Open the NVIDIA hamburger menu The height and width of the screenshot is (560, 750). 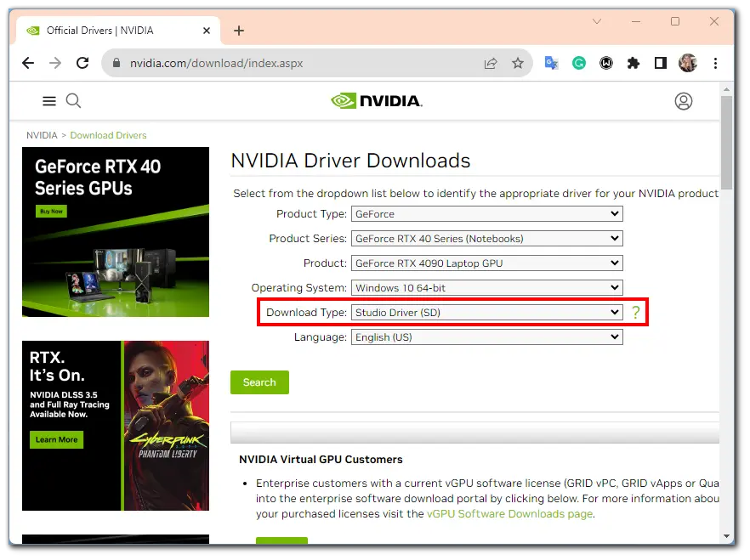(x=49, y=101)
